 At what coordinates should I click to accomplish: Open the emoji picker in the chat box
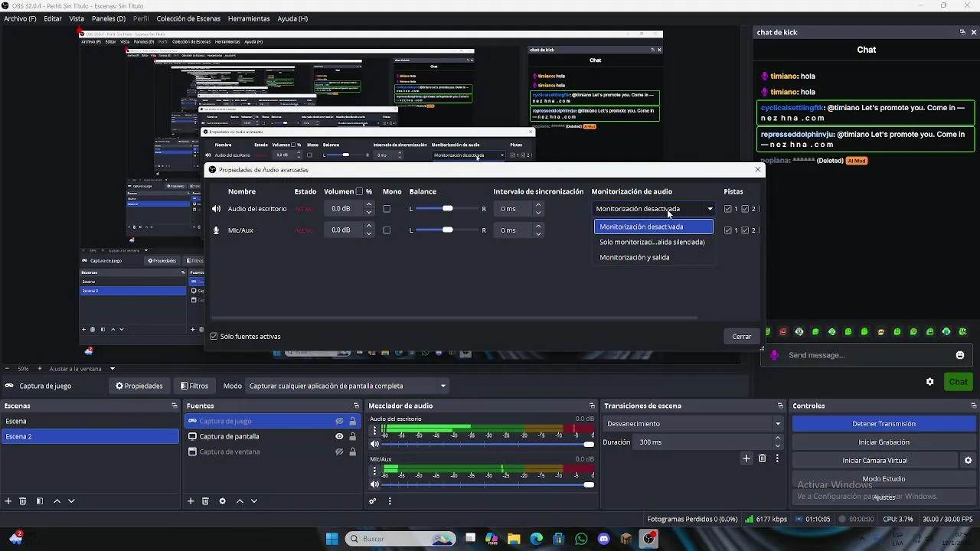[960, 355]
